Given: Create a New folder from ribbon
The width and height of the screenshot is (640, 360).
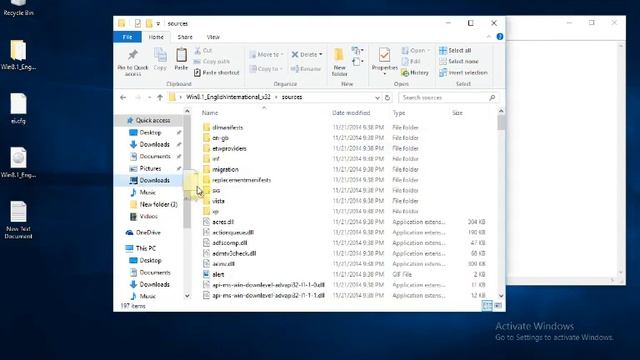Looking at the screenshot, I should pos(339,62).
